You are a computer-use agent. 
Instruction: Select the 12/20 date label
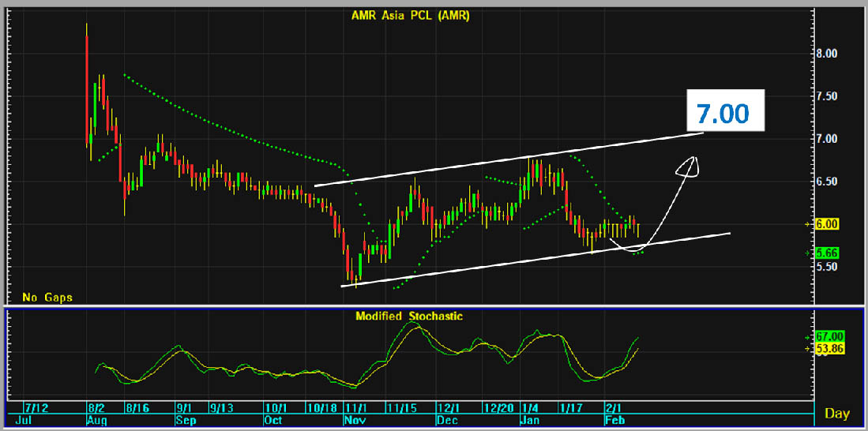click(498, 408)
